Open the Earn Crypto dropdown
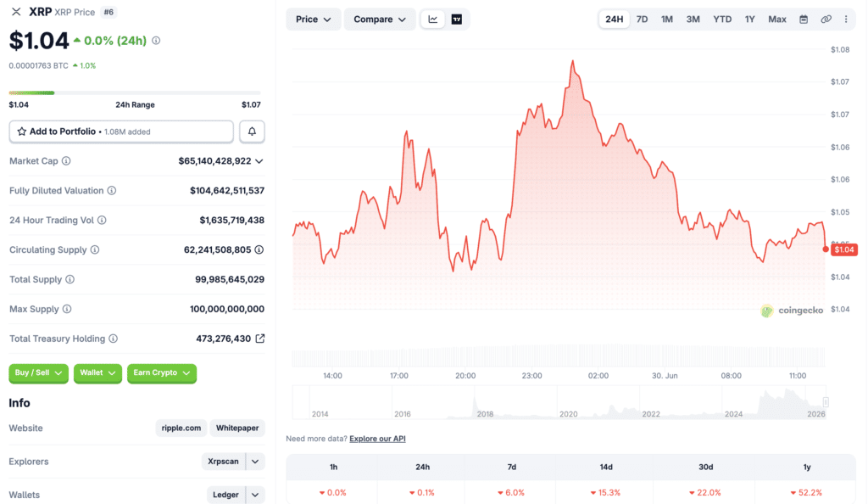The height and width of the screenshot is (504, 868). (x=162, y=372)
